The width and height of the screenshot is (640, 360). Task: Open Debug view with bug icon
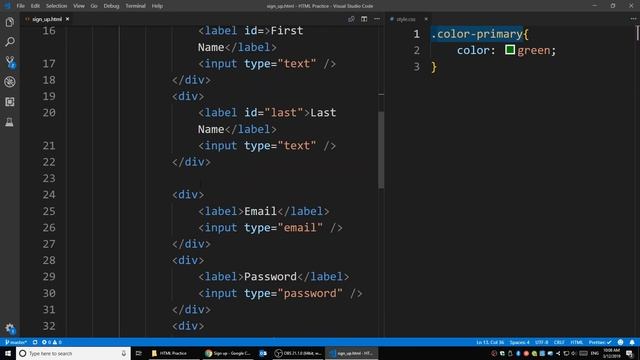coord(10,82)
